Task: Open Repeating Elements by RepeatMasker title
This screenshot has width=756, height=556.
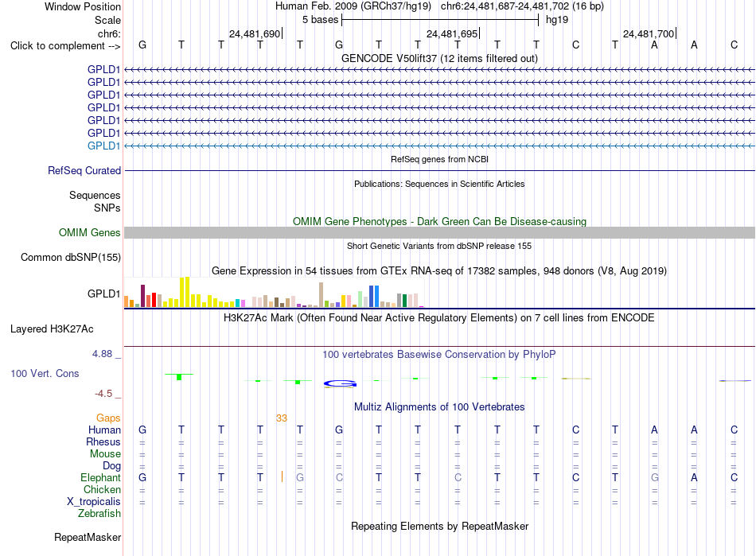Action: click(x=439, y=526)
